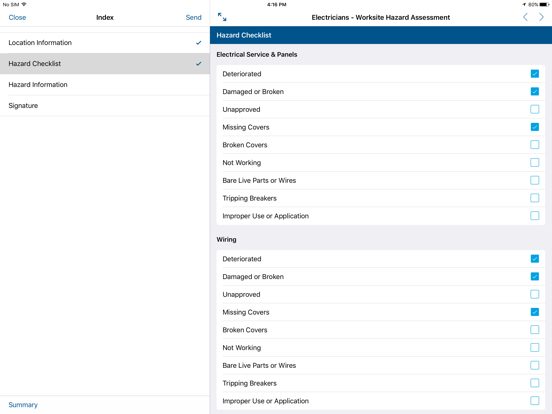Click checkmark beside Location Information
The height and width of the screenshot is (414, 552).
point(199,43)
